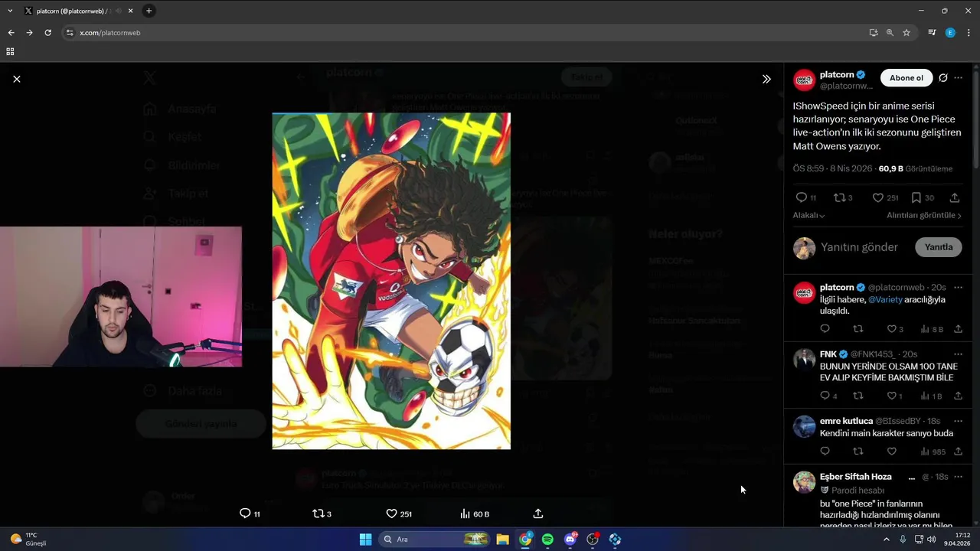This screenshot has width=980, height=551.
Task: Open Spotify from the taskbar
Action: [547, 540]
